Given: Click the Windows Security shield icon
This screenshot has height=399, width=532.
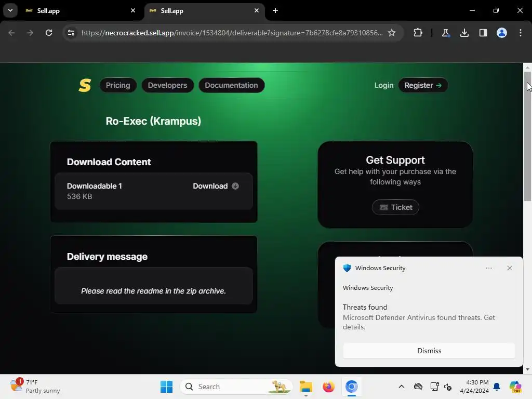Looking at the screenshot, I should [347, 268].
